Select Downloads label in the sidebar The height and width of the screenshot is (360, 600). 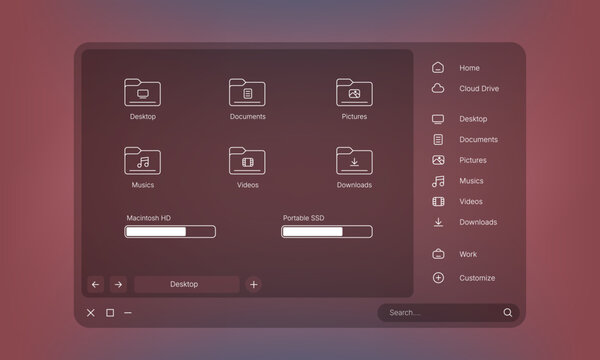point(478,222)
